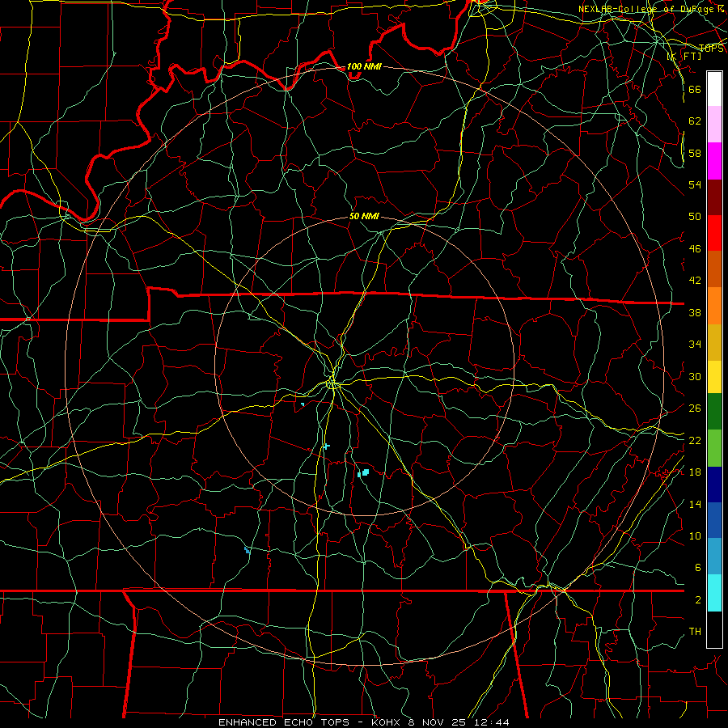Screen dimensions: 728x728
Task: Click the cyan legend swatch
Action: (714, 592)
